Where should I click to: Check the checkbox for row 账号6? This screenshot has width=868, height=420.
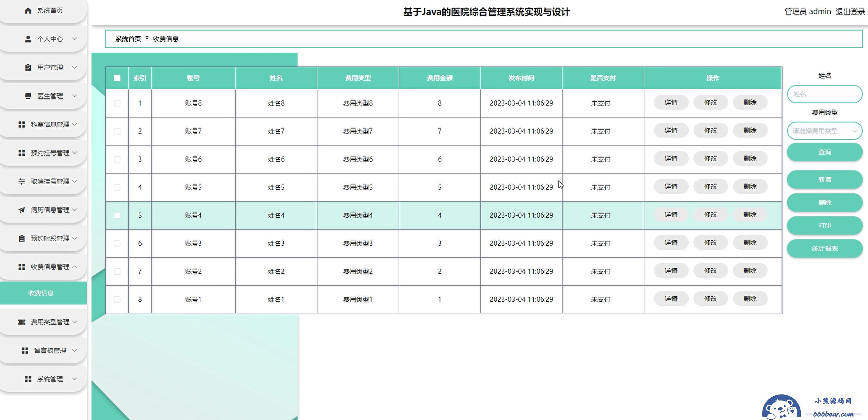click(117, 159)
